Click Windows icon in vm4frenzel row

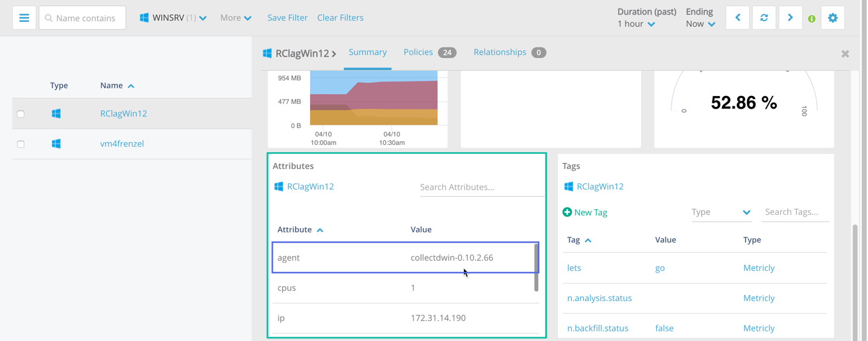click(x=56, y=144)
